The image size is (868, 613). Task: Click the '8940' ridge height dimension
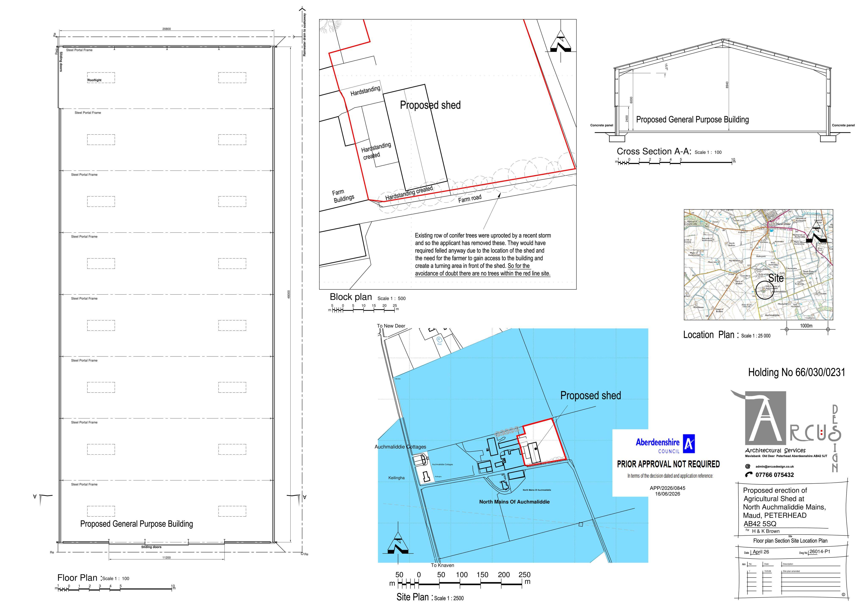click(x=727, y=85)
